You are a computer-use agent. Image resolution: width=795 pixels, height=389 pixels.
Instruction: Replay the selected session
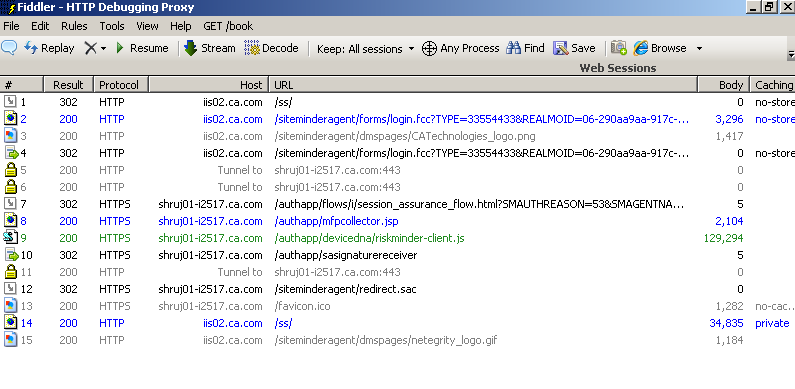pos(49,48)
